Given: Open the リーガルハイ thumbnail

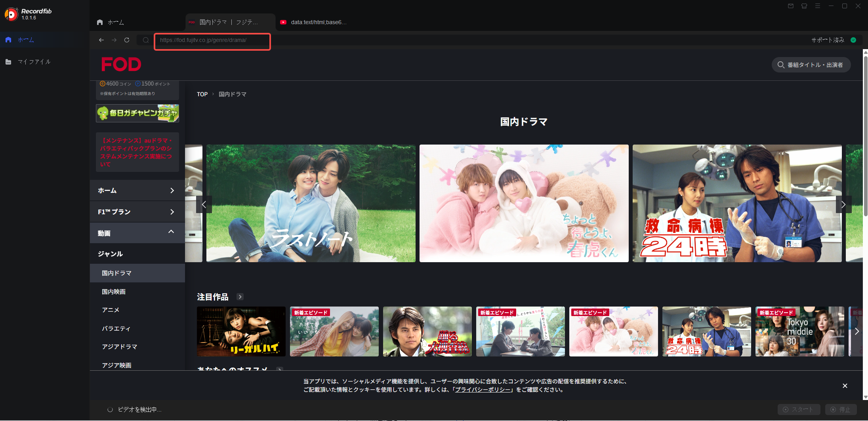Looking at the screenshot, I should 241,331.
